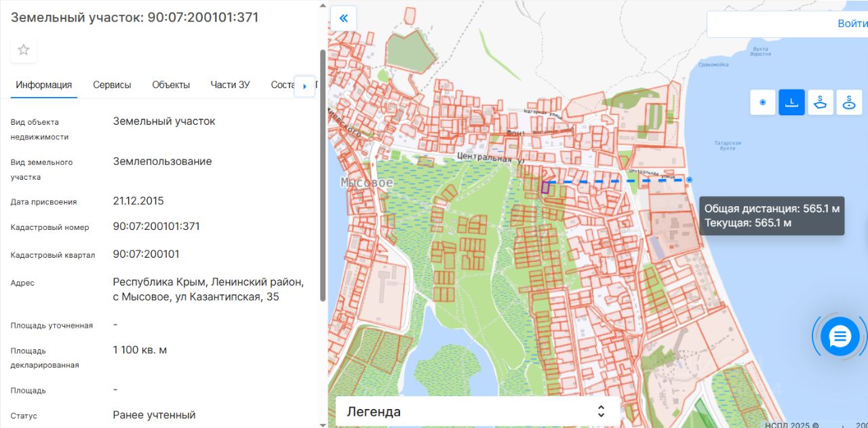Screen dimensions: 868x428
Task: Click the Кадастровый квартал label
Action: coord(53,255)
